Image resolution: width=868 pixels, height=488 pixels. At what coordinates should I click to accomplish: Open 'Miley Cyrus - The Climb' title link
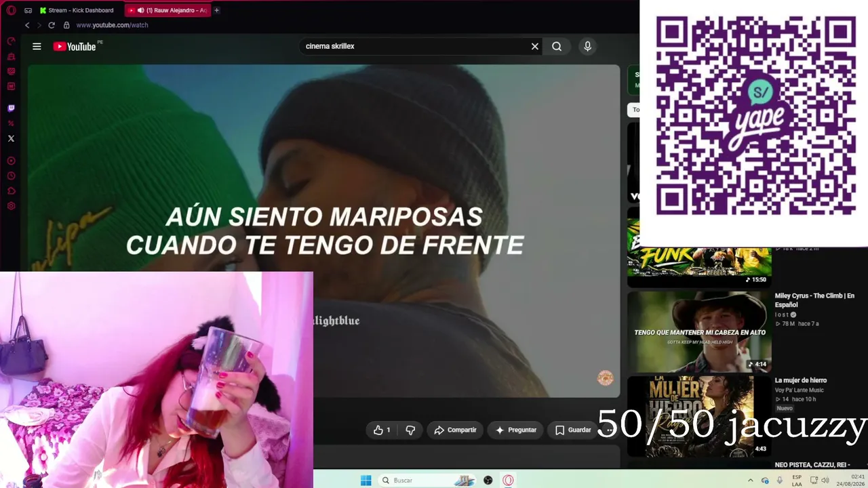coord(814,300)
